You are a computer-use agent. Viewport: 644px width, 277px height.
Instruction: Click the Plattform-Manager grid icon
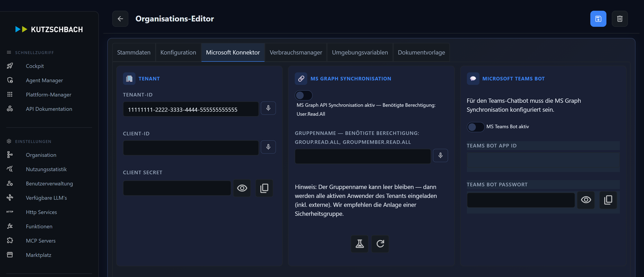[10, 95]
